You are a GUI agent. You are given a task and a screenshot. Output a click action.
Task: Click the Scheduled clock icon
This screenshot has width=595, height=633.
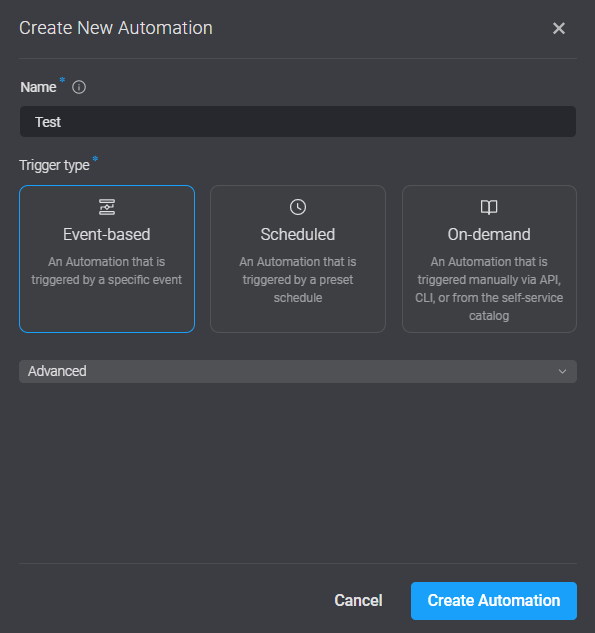298,207
